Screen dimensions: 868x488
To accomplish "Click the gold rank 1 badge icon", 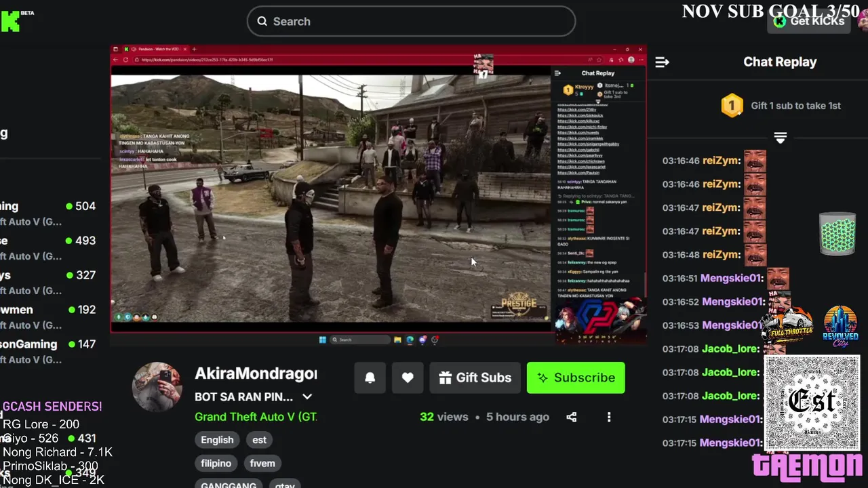I will 732,106.
